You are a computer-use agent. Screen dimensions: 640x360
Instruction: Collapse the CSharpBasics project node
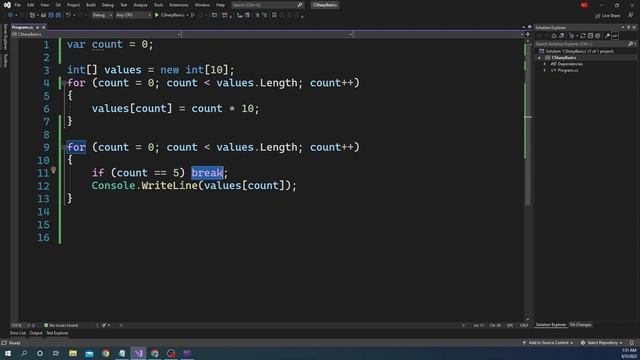[539, 58]
